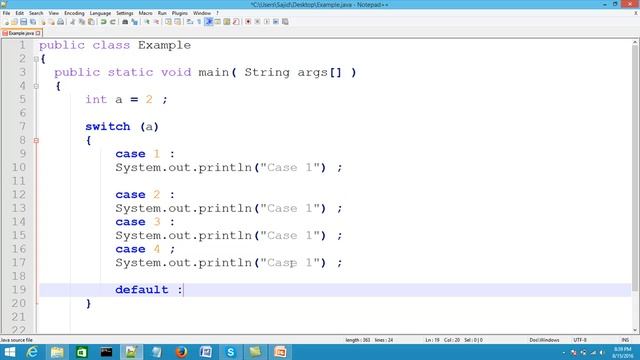The image size is (640, 360).
Task: Start macro recording with the red record icon
Action: (x=248, y=22)
